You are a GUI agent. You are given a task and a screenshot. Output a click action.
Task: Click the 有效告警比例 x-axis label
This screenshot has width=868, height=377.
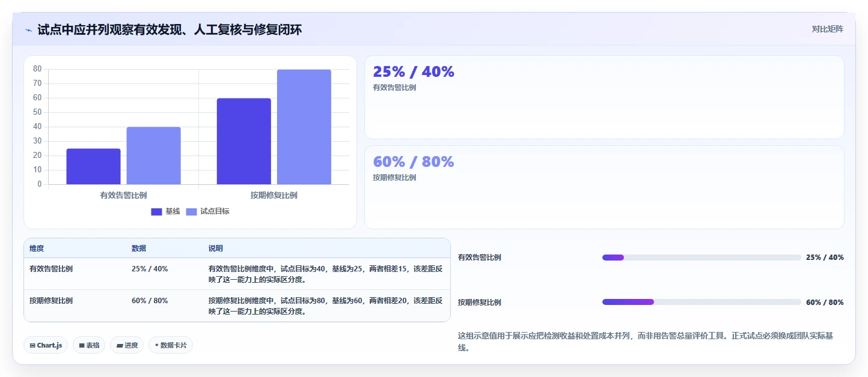point(123,195)
